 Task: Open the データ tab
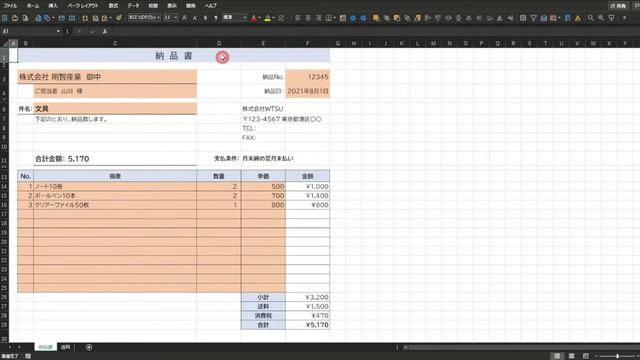tap(133, 6)
